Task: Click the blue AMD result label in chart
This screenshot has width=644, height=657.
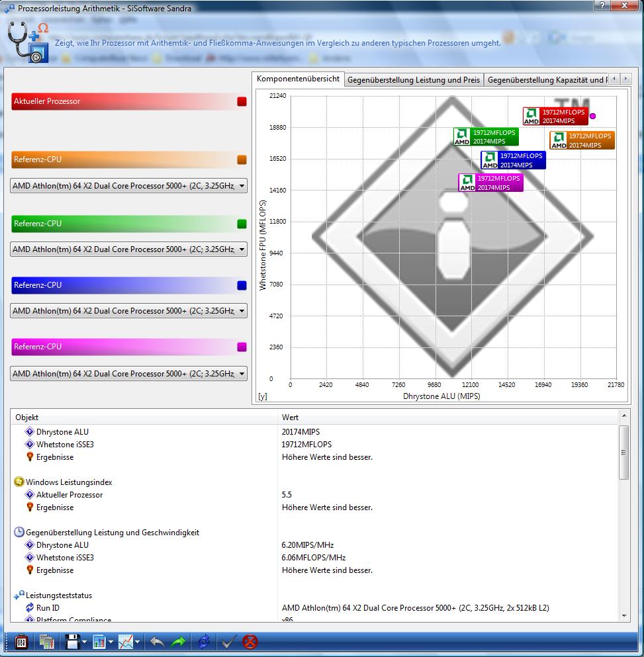Action: (x=513, y=160)
